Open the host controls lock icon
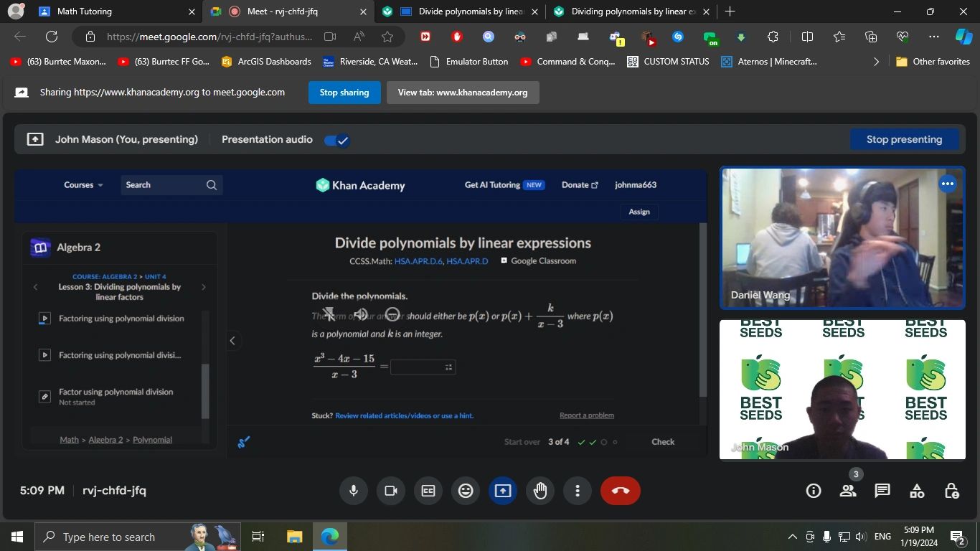Screen dimensions: 980x551 [951, 490]
